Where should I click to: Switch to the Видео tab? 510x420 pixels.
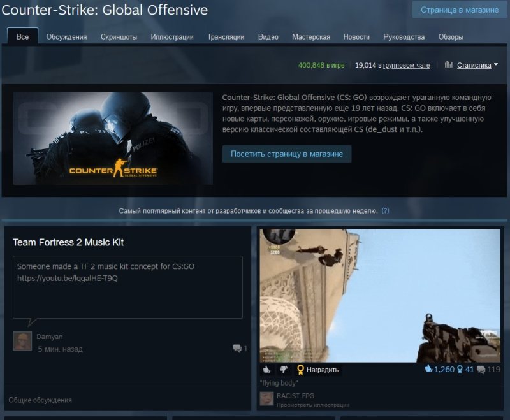coord(268,37)
